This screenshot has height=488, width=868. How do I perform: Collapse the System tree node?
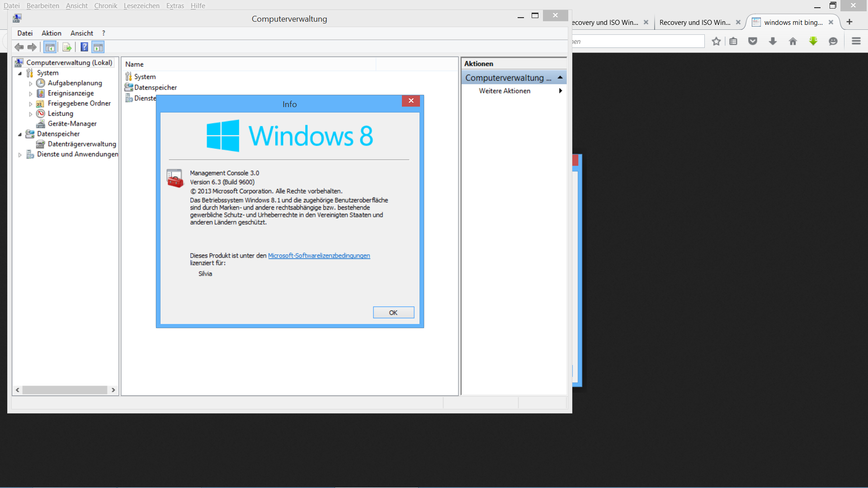pos(20,73)
